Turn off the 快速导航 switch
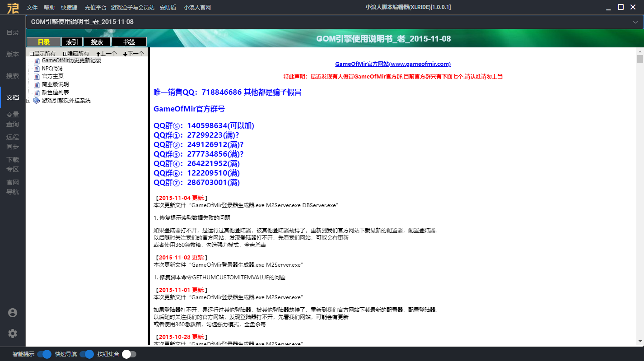This screenshot has width=644, height=361. click(x=86, y=354)
